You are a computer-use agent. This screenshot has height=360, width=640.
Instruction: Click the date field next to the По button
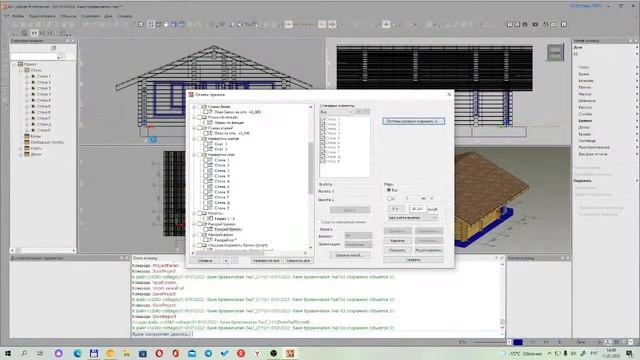pyautogui.click(x=417, y=209)
